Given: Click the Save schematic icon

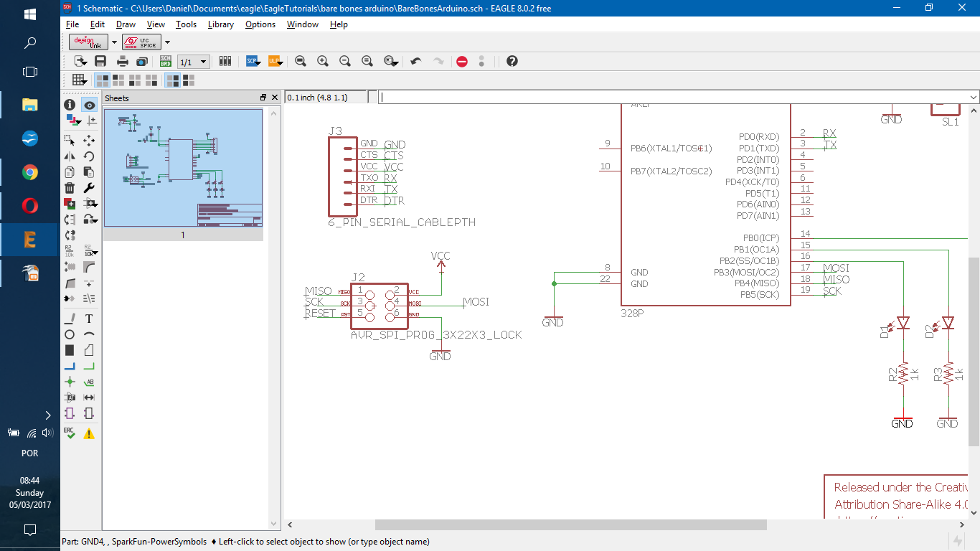Looking at the screenshot, I should (x=100, y=62).
